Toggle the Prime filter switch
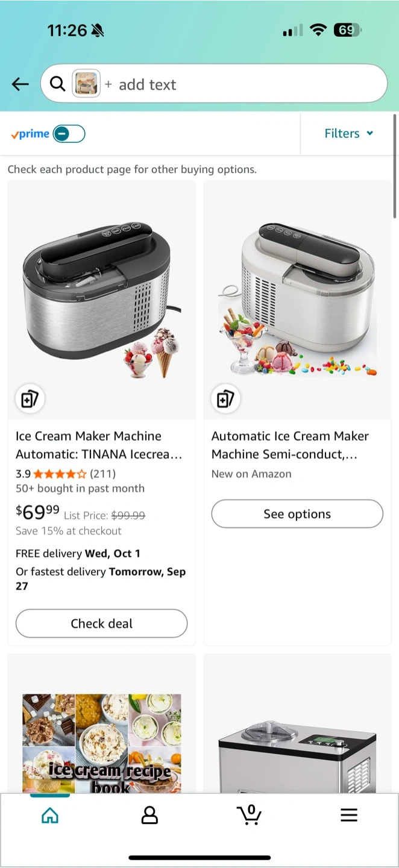Screen dimensions: 399x868 point(69,134)
